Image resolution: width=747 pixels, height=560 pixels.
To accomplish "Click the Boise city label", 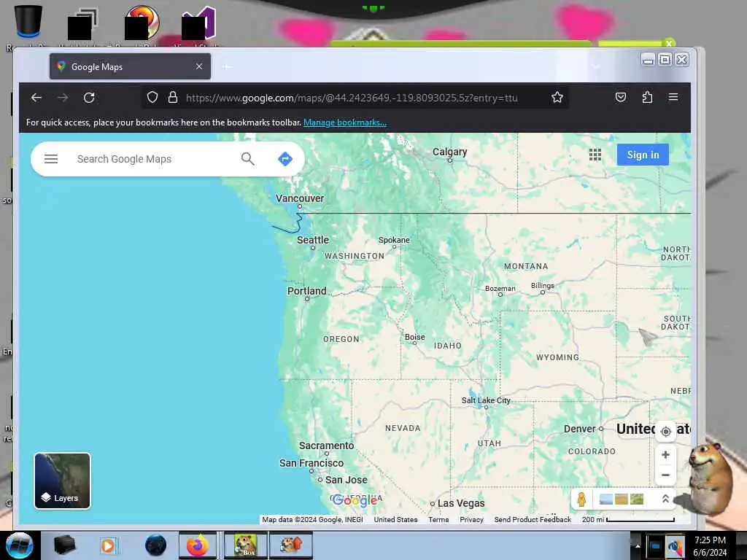I will pyautogui.click(x=415, y=337).
